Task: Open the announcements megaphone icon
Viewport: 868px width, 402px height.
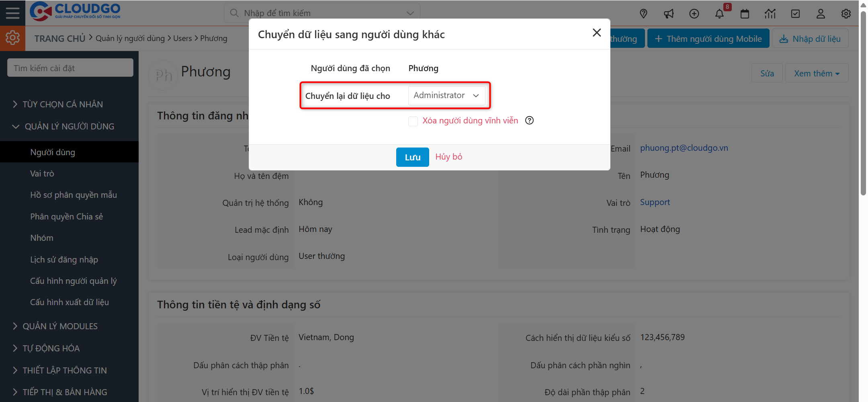Action: 669,13
